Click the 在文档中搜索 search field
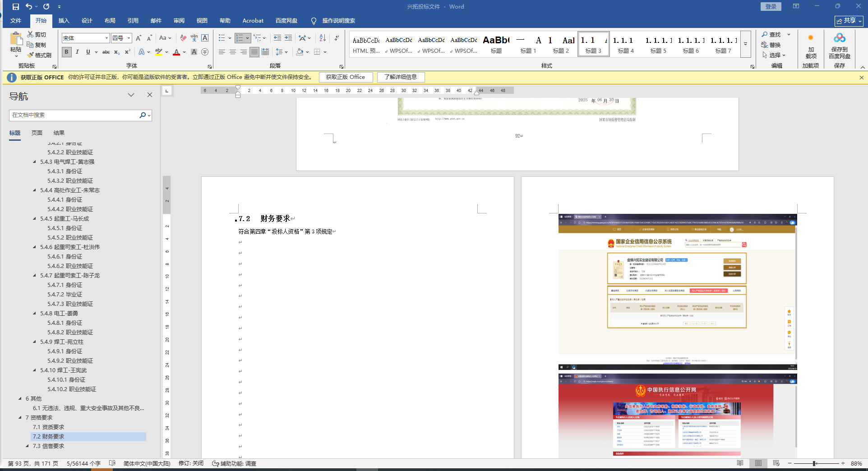 coord(74,115)
